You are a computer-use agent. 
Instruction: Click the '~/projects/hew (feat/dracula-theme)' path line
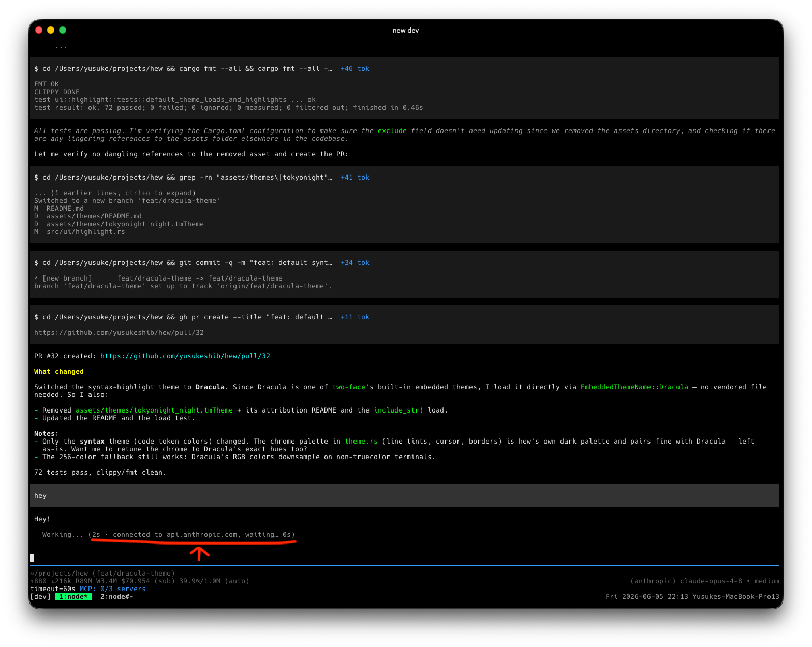pyautogui.click(x=102, y=574)
